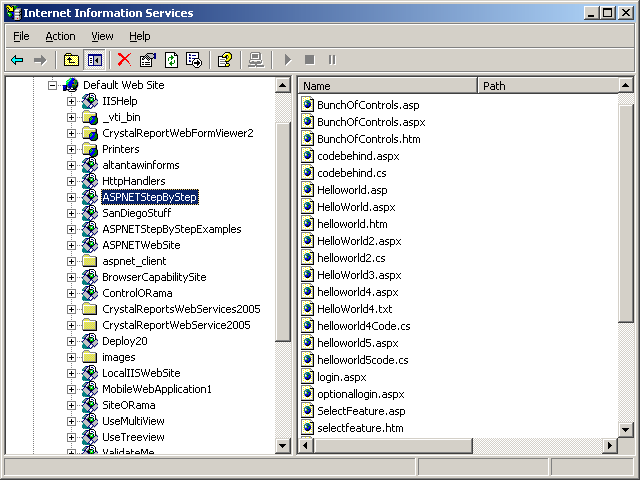The width and height of the screenshot is (640, 480).
Task: Open the Action menu
Action: [x=60, y=36]
